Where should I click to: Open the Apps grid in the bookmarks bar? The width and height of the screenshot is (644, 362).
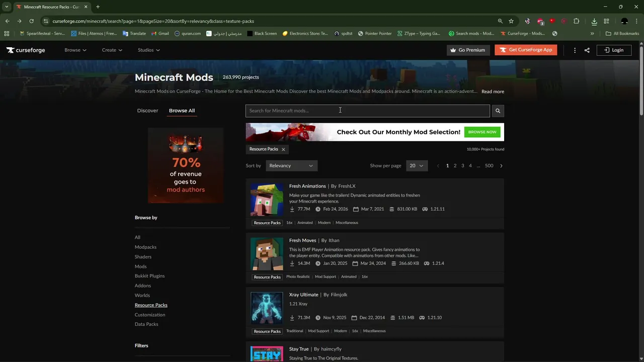[x=7, y=34]
